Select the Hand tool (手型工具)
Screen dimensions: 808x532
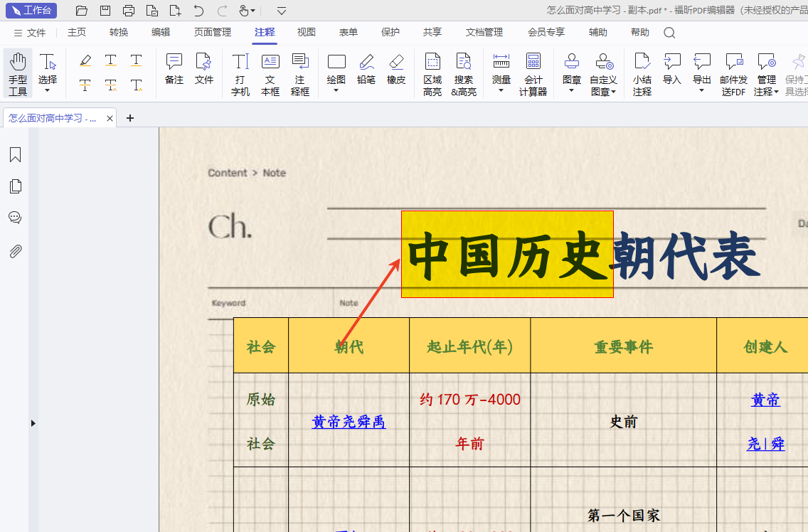pos(18,73)
